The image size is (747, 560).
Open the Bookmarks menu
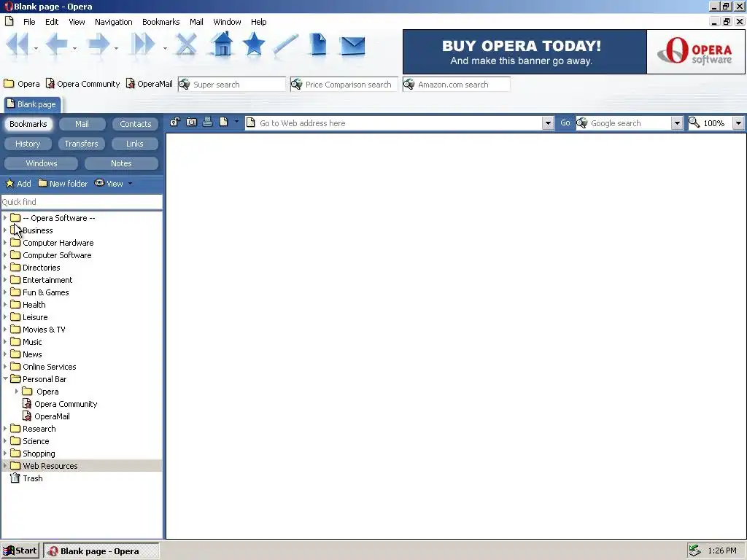[x=160, y=22]
